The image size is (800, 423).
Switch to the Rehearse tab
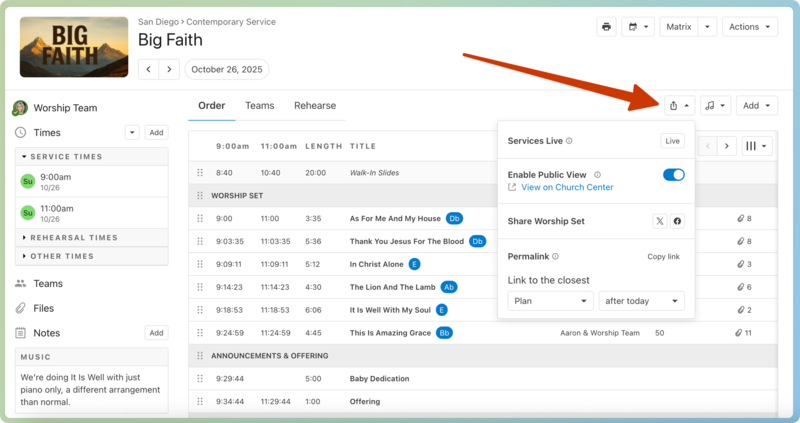(314, 106)
